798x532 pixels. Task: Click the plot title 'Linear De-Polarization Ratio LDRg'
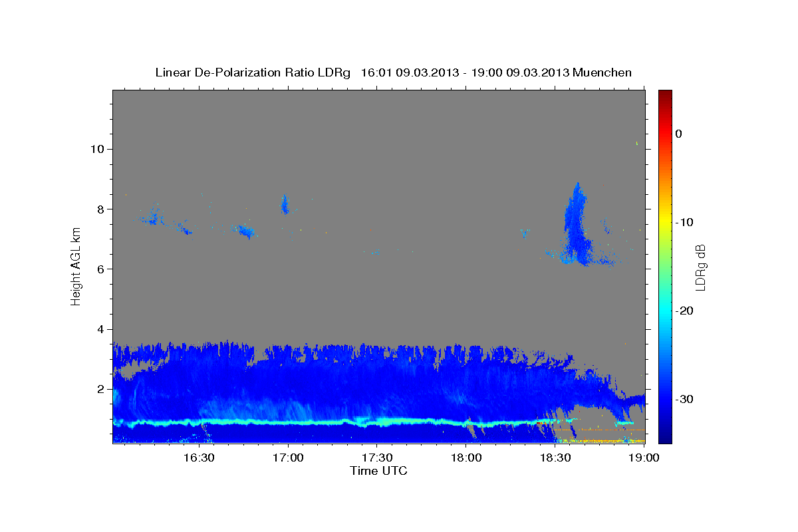pyautogui.click(x=253, y=72)
